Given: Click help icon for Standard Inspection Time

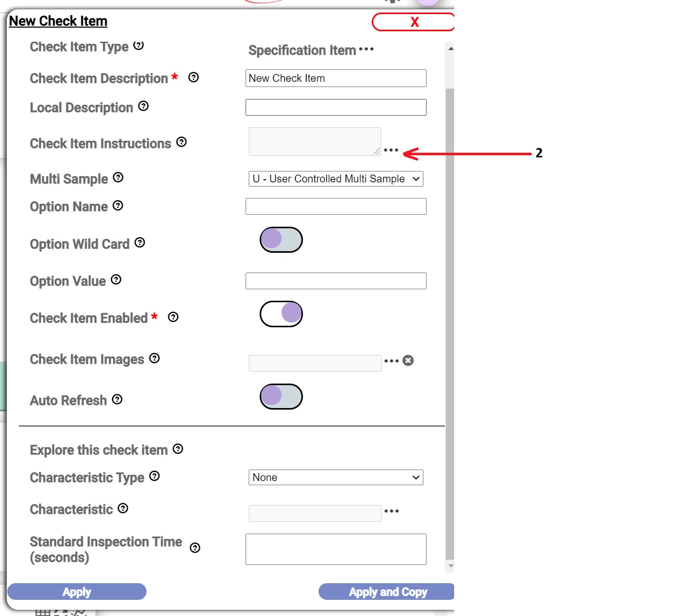Looking at the screenshot, I should point(195,548).
